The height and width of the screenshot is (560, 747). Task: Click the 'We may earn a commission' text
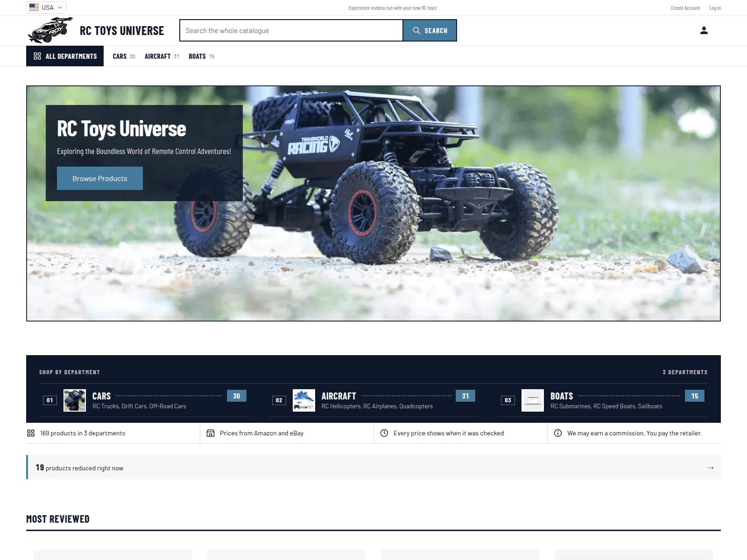[634, 433]
